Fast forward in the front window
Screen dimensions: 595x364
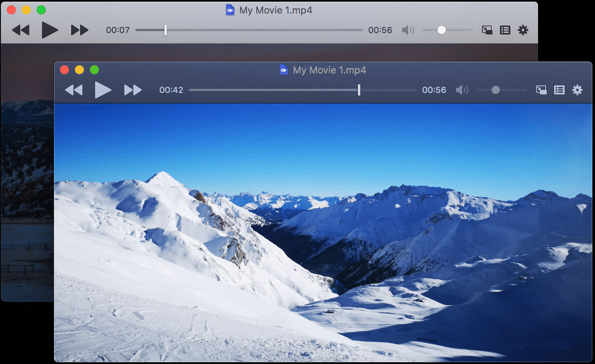click(133, 90)
